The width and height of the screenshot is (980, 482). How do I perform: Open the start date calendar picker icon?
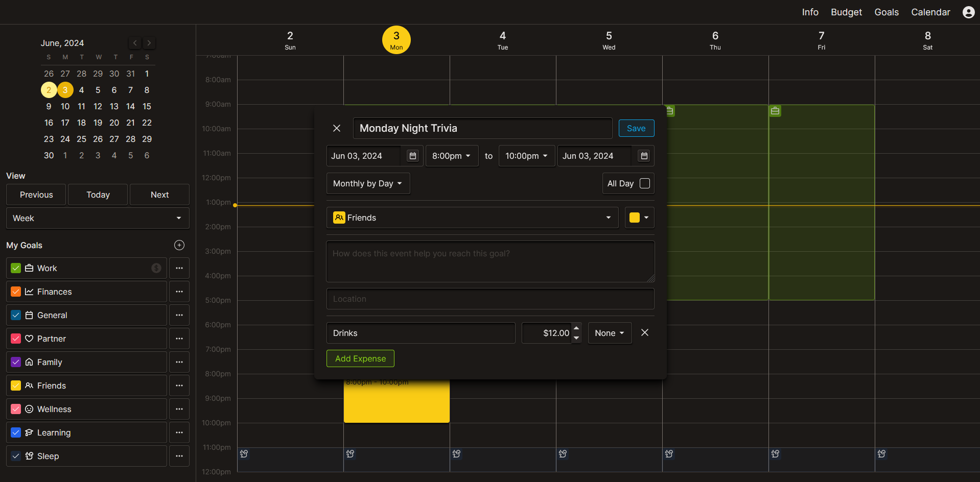(413, 156)
